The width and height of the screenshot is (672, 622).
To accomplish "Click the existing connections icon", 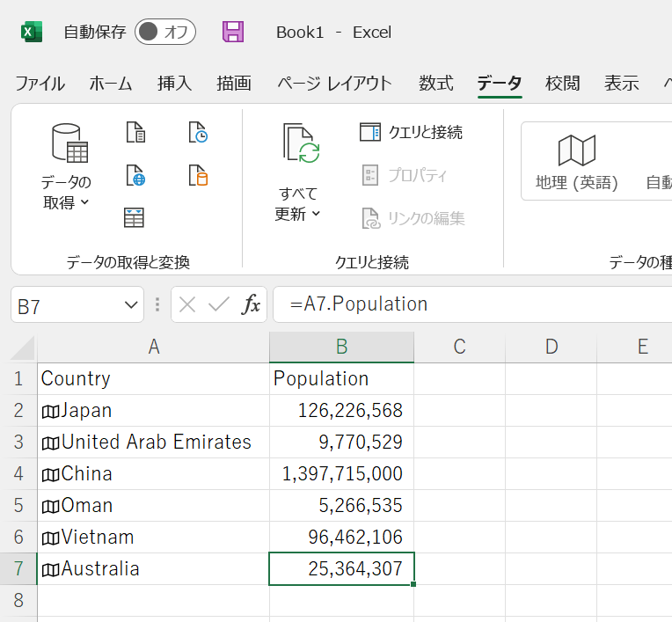I will pos(198,175).
